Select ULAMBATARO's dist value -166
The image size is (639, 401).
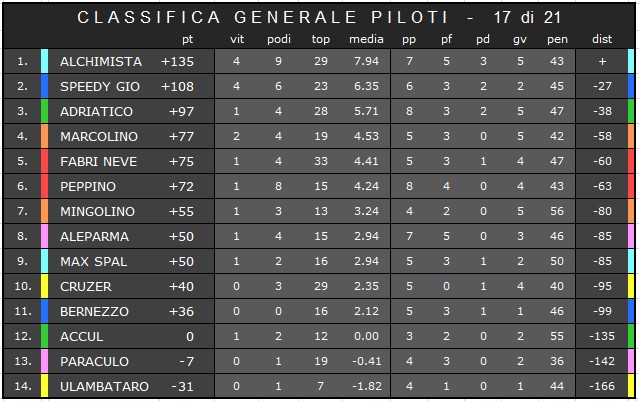(x=602, y=386)
